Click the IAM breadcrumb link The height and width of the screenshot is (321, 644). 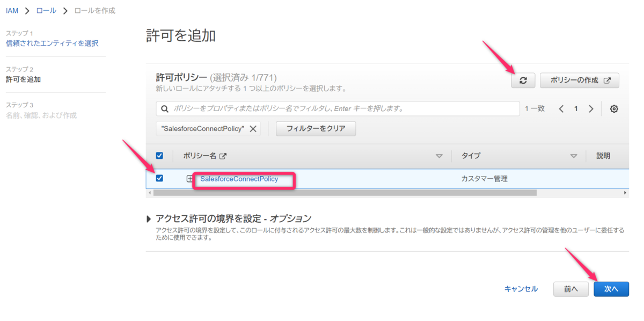tap(11, 10)
